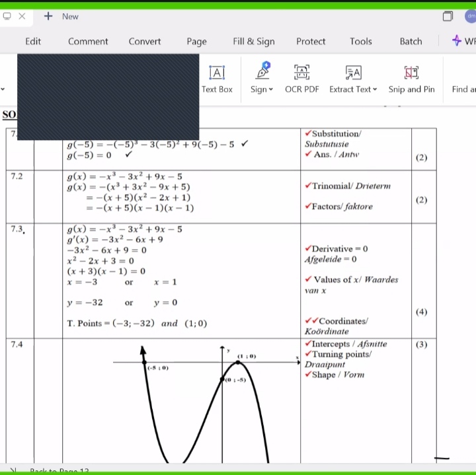Viewport: 476px width, 475px height.
Task: Close the current document tab
Action: (x=22, y=17)
